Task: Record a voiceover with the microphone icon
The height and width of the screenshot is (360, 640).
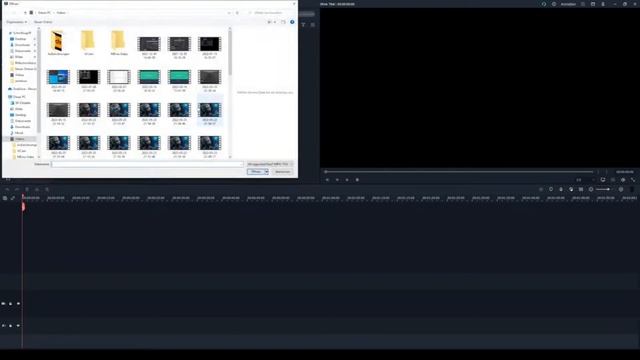Action: 561,189
